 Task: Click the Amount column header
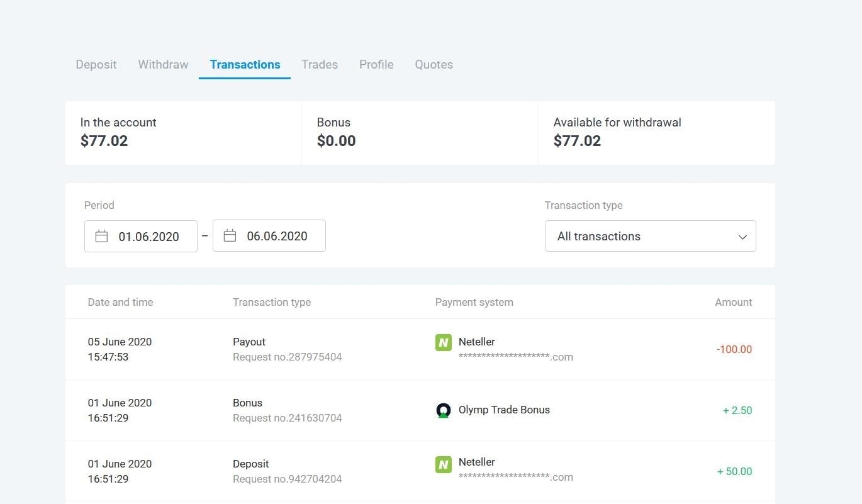[x=734, y=302]
